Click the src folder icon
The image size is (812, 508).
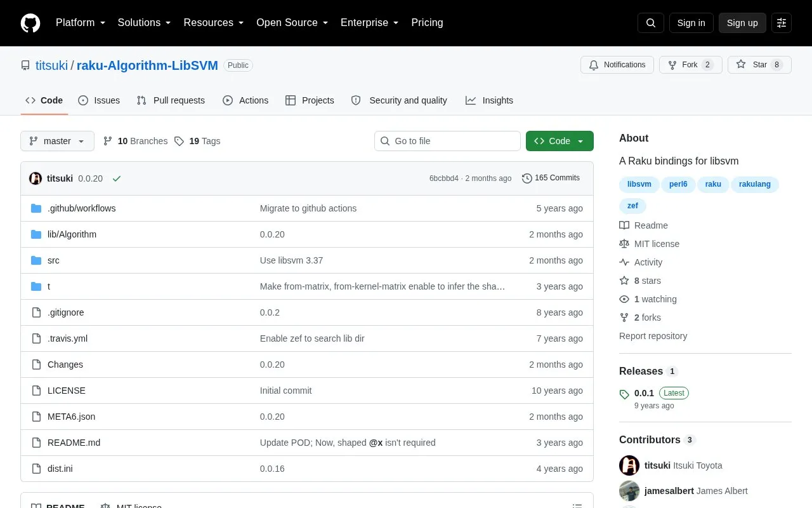[36, 260]
